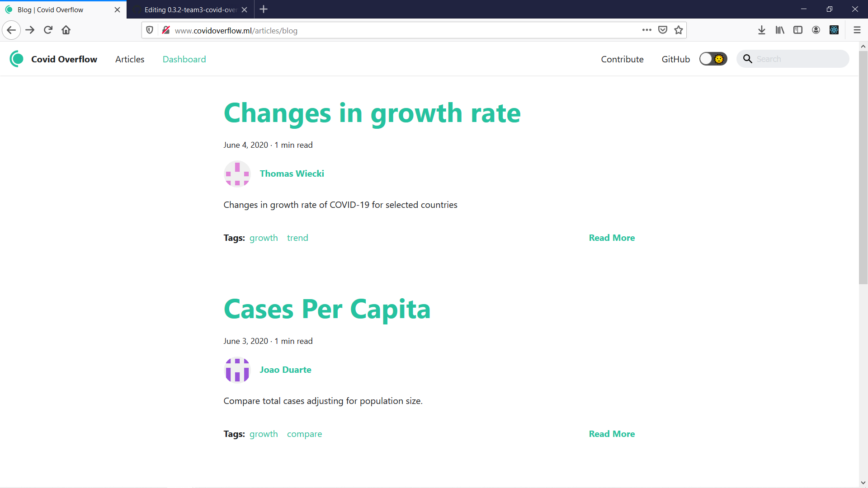Bookmark this page with star icon
Viewport: 868px width, 488px height.
click(x=678, y=30)
